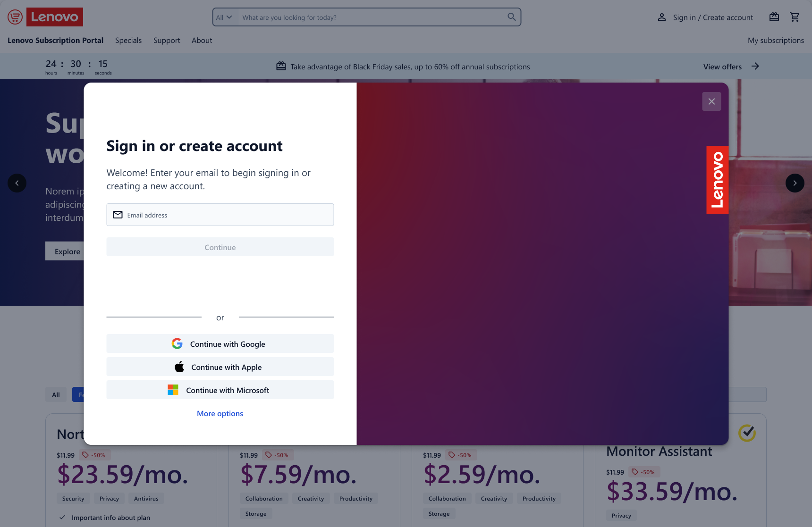
Task: Open Sign in / Create account link
Action: 713,17
